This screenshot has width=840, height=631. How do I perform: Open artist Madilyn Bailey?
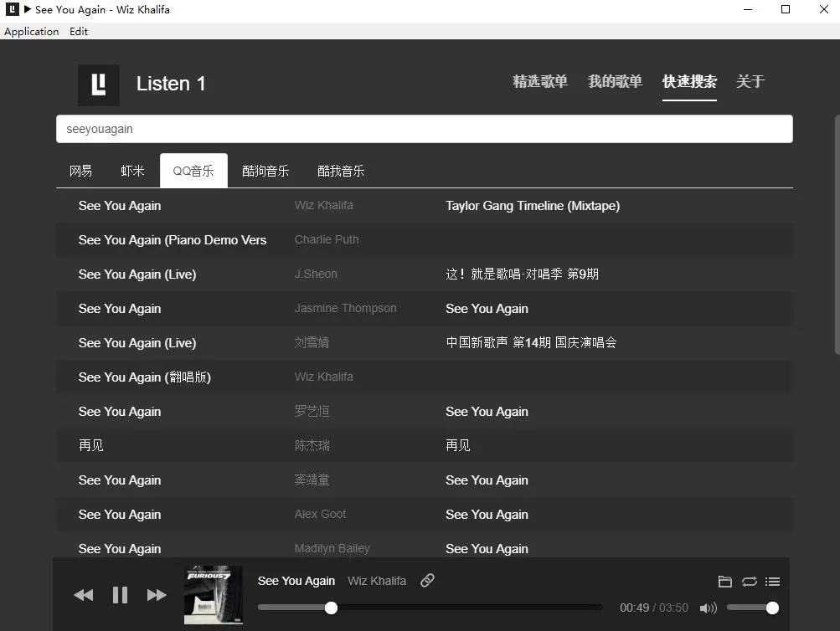(332, 548)
